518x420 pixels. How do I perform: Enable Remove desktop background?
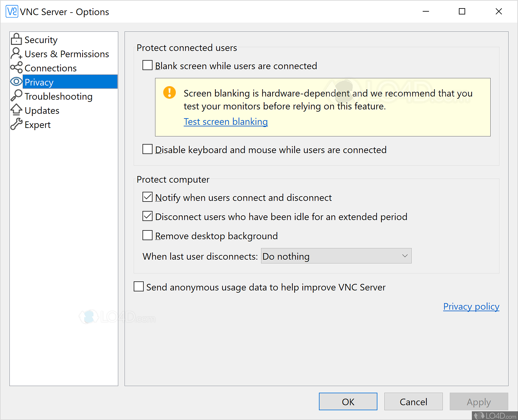(x=148, y=235)
